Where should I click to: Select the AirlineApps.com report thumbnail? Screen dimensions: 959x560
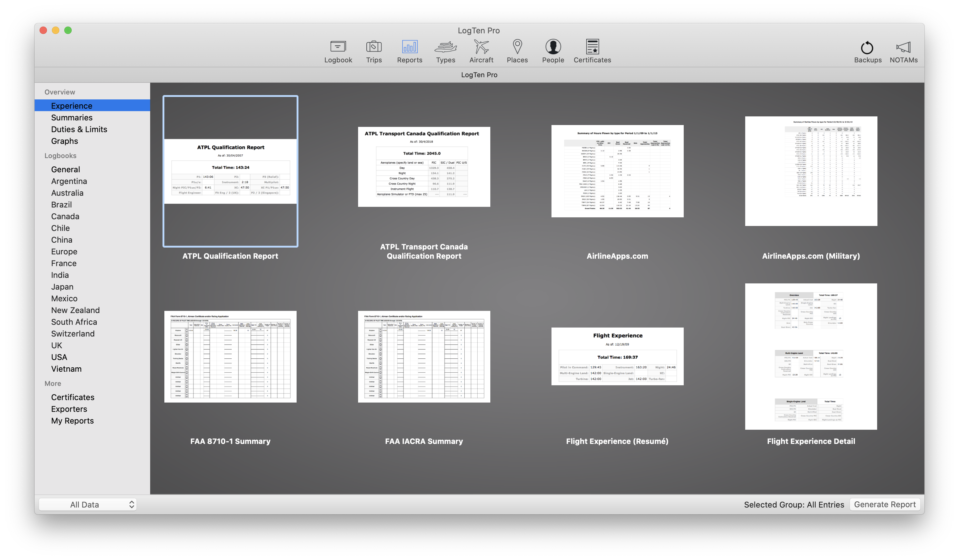(x=617, y=171)
